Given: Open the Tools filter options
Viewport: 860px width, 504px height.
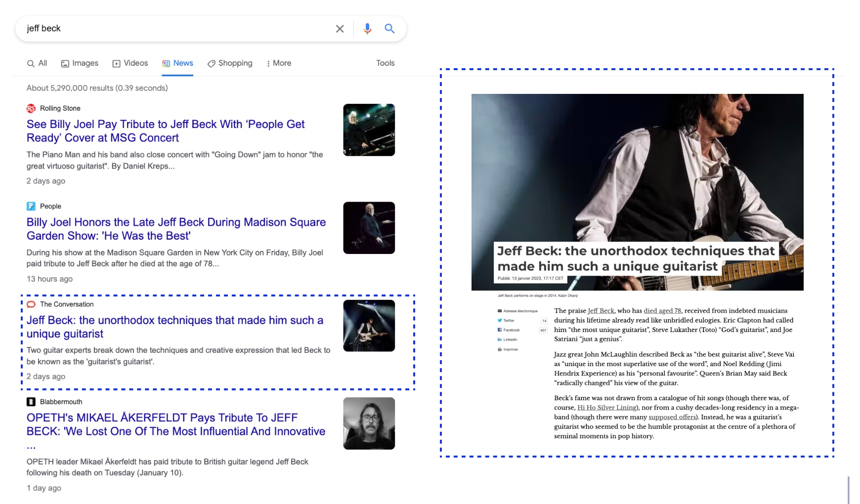Looking at the screenshot, I should pos(386,63).
